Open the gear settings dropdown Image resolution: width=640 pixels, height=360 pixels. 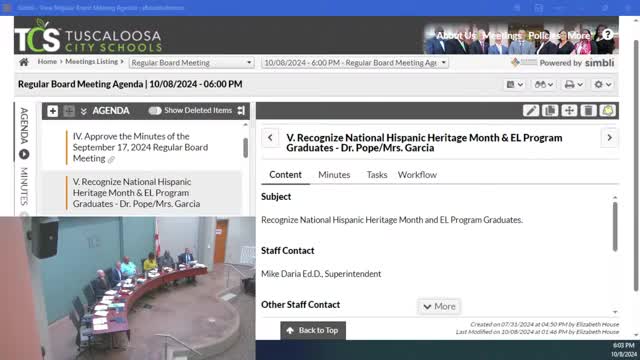(603, 84)
